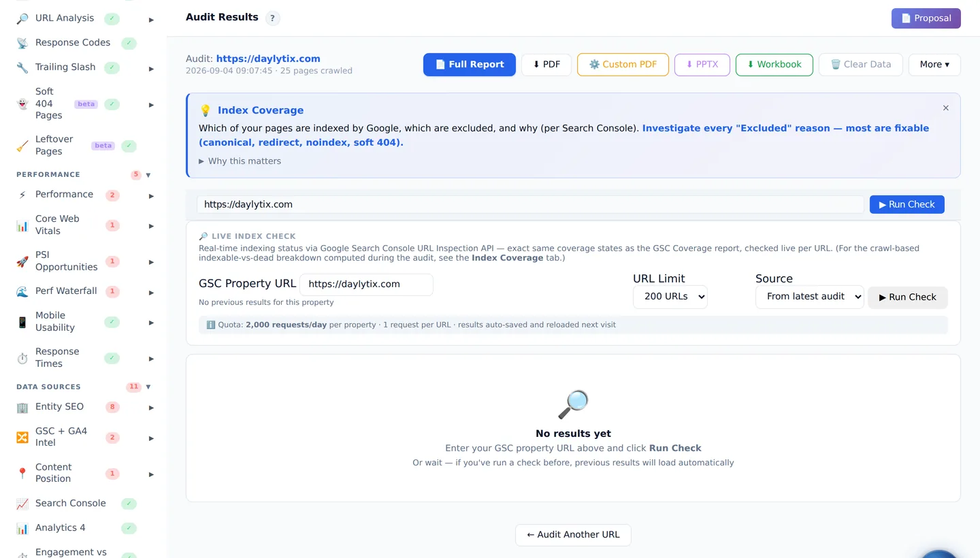The height and width of the screenshot is (558, 980).
Task: Open Core Web Vitals chart icon
Action: (22, 225)
